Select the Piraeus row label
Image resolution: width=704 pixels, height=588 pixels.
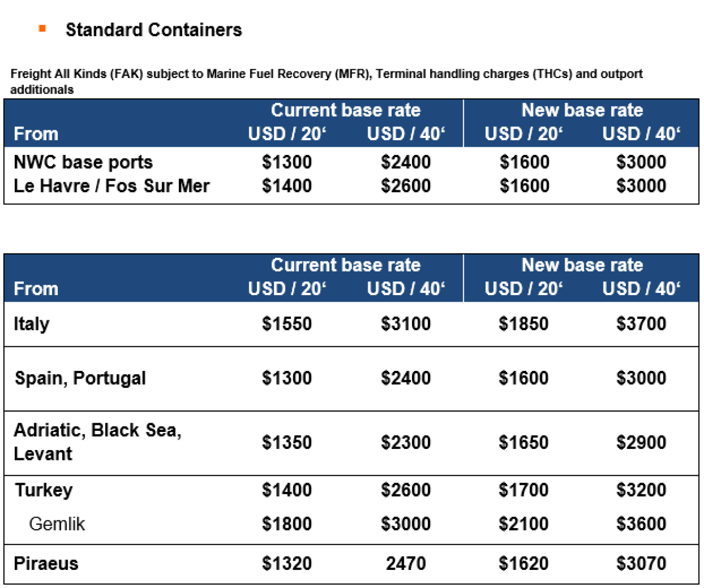click(x=46, y=563)
